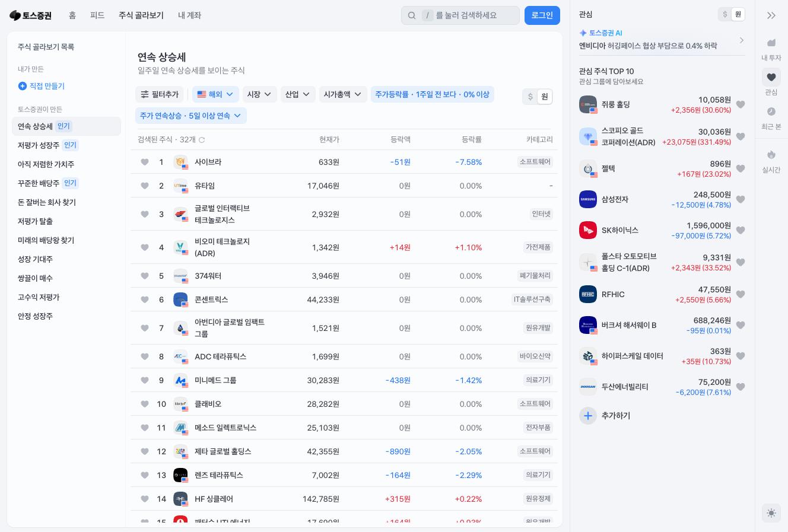Click the 로그인 button

(x=542, y=15)
